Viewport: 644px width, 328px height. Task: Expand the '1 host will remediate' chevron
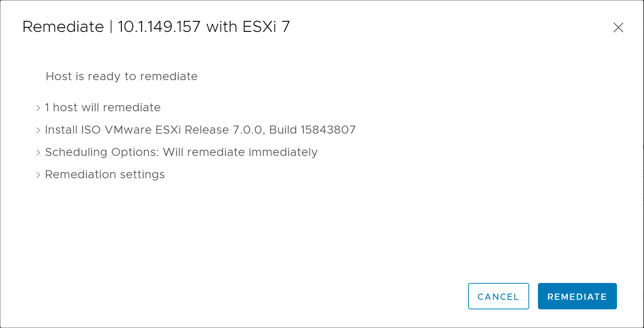38,108
